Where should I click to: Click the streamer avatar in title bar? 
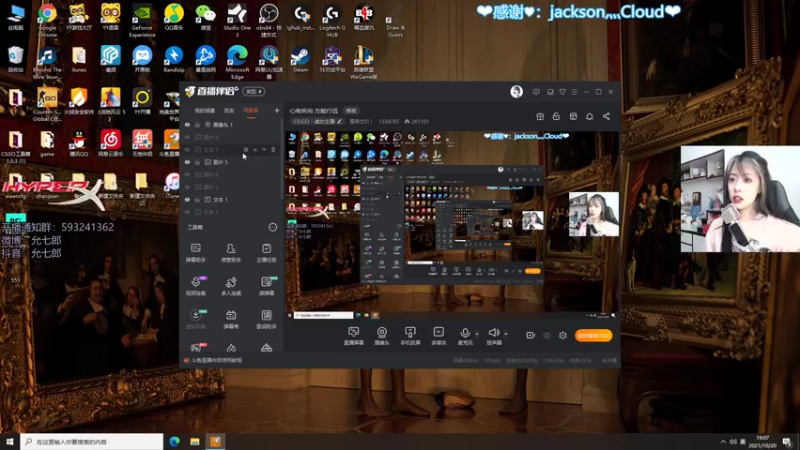click(516, 92)
